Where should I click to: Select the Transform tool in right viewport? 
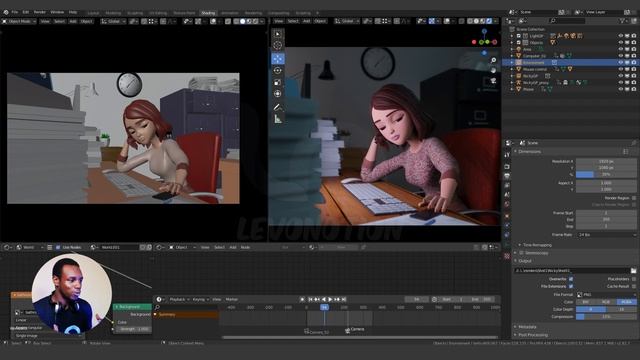coord(278,94)
